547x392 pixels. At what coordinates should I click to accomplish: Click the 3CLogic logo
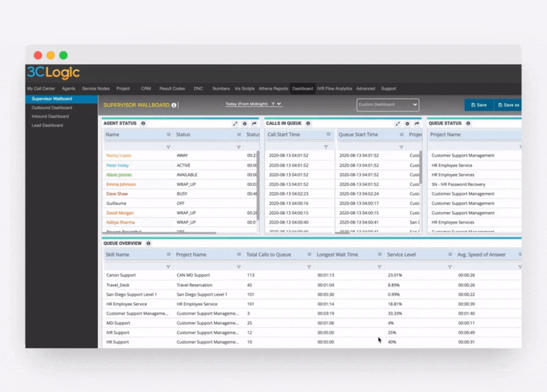tap(53, 73)
